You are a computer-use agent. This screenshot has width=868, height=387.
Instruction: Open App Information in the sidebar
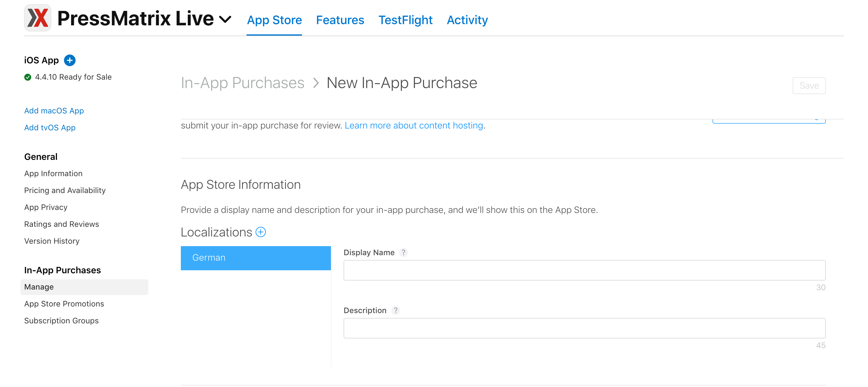[x=53, y=174]
